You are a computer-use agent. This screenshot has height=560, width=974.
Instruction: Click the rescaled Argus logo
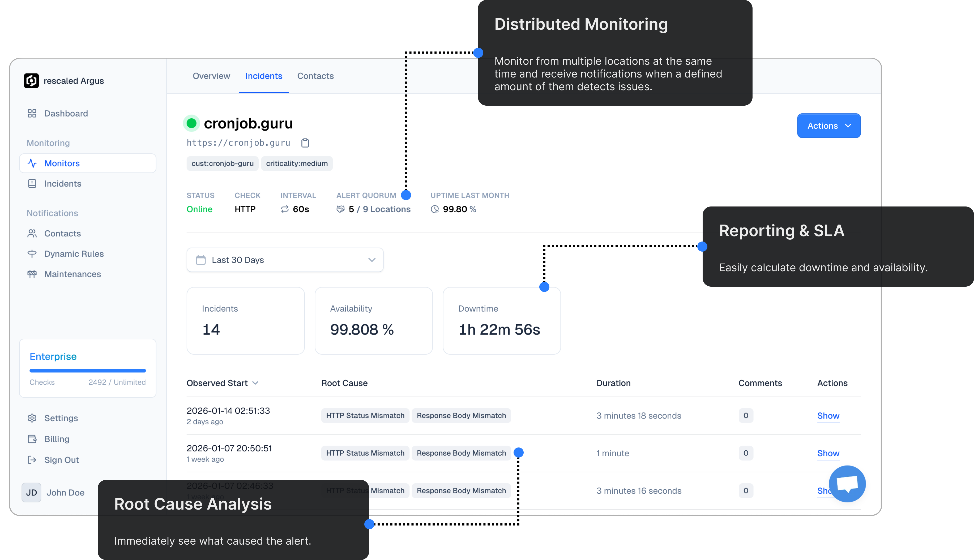tap(31, 81)
